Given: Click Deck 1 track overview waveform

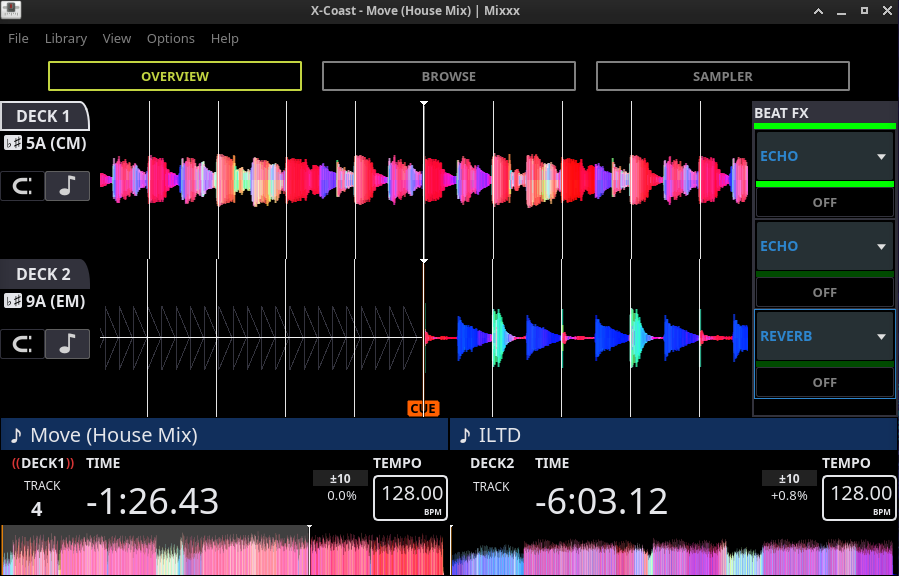Looking at the screenshot, I should click(x=223, y=550).
